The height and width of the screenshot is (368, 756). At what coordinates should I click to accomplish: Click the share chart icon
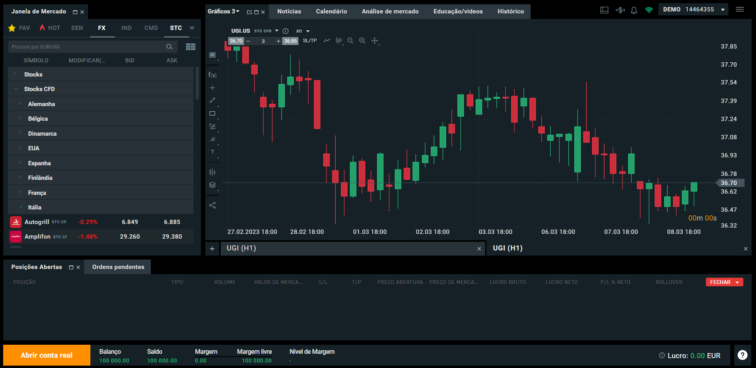212,205
